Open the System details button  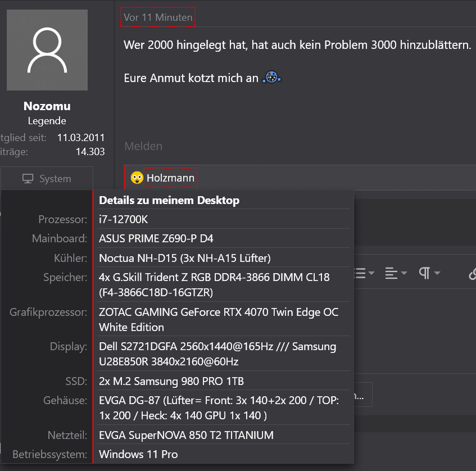47,179
